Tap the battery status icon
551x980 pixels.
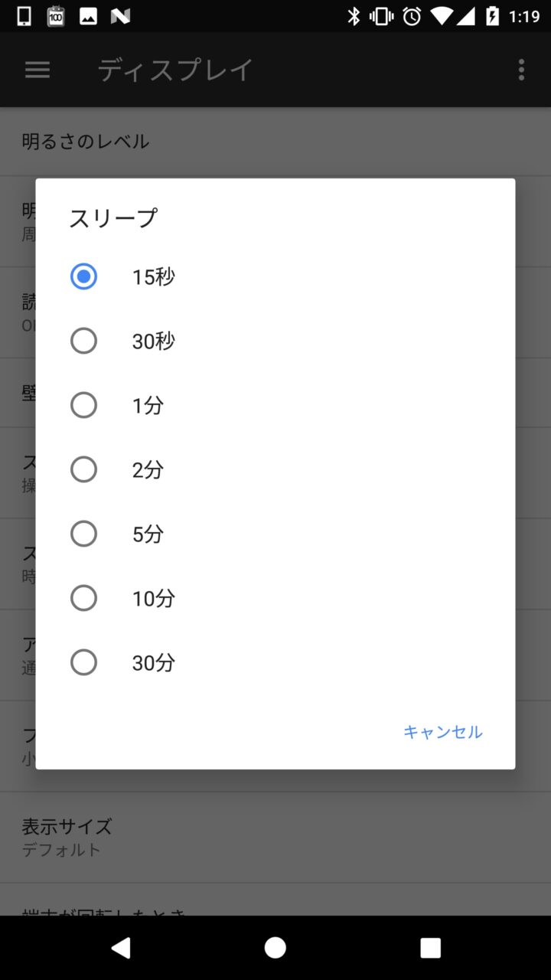pos(492,16)
